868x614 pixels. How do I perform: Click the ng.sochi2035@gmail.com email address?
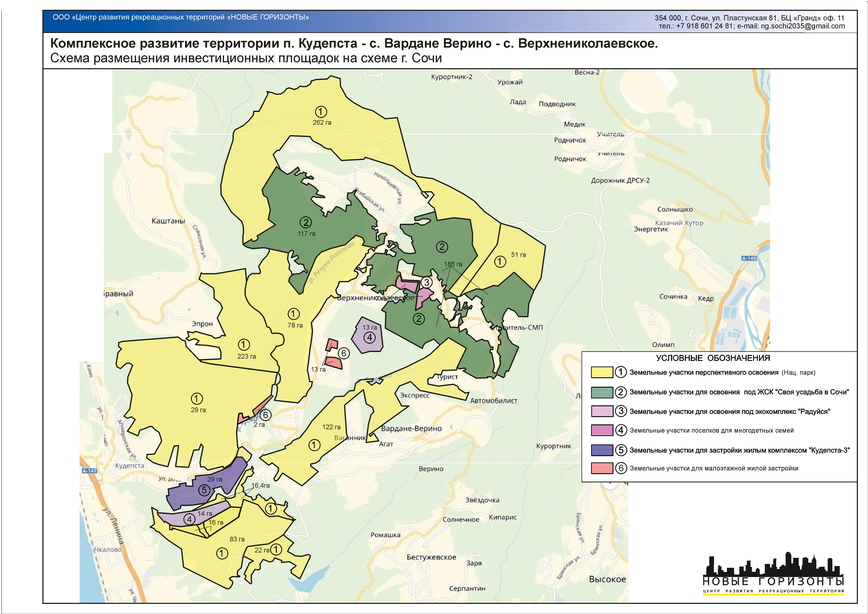[803, 26]
